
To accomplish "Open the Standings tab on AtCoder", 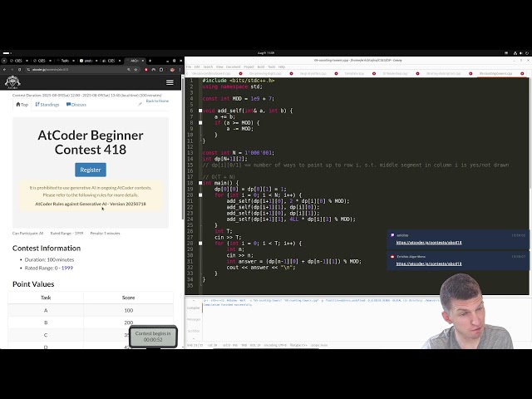I will [47, 105].
